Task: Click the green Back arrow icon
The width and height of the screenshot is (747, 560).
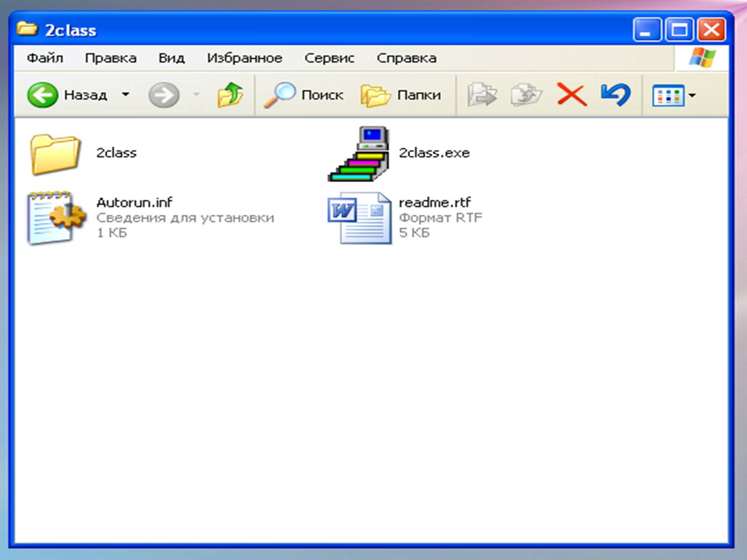Action: tap(42, 95)
